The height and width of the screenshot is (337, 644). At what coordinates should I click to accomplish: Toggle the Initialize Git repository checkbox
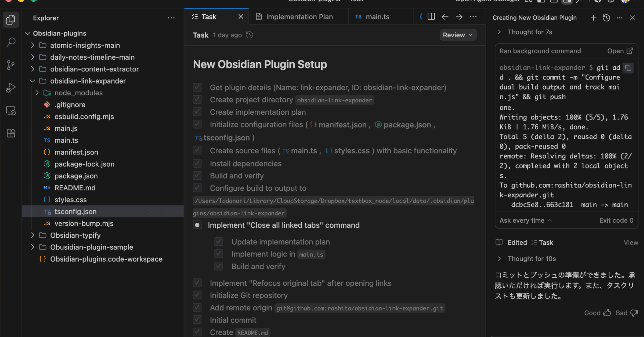pyautogui.click(x=197, y=295)
